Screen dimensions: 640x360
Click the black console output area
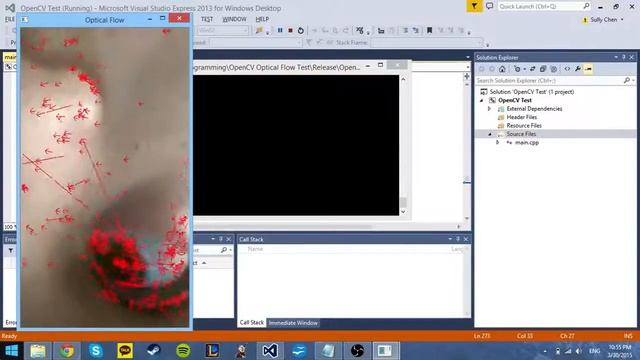[x=296, y=145]
